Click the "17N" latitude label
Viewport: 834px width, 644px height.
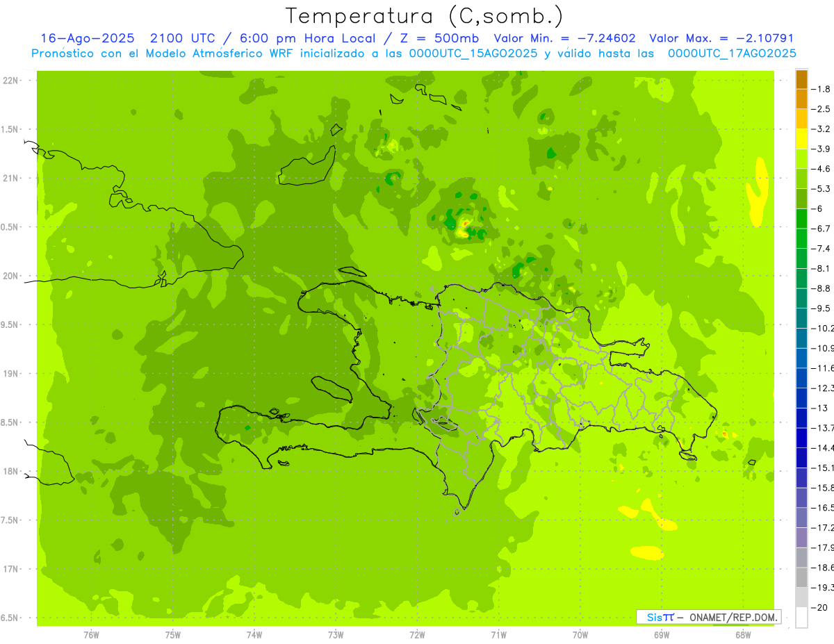point(10,569)
